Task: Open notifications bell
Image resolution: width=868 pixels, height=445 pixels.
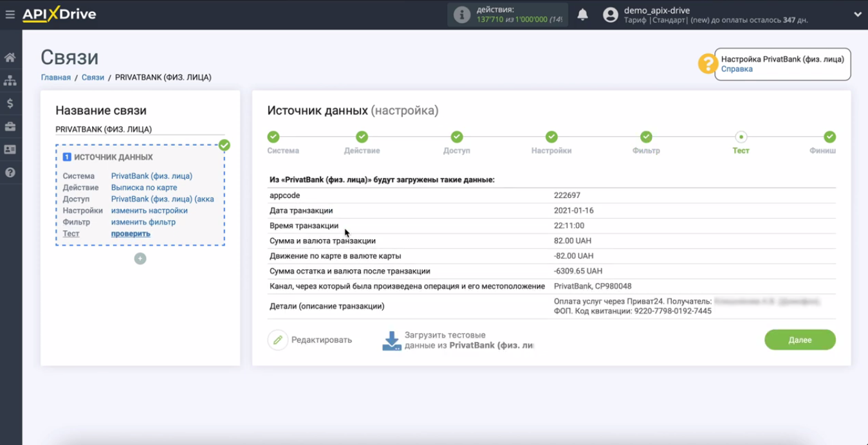Action: (x=583, y=15)
